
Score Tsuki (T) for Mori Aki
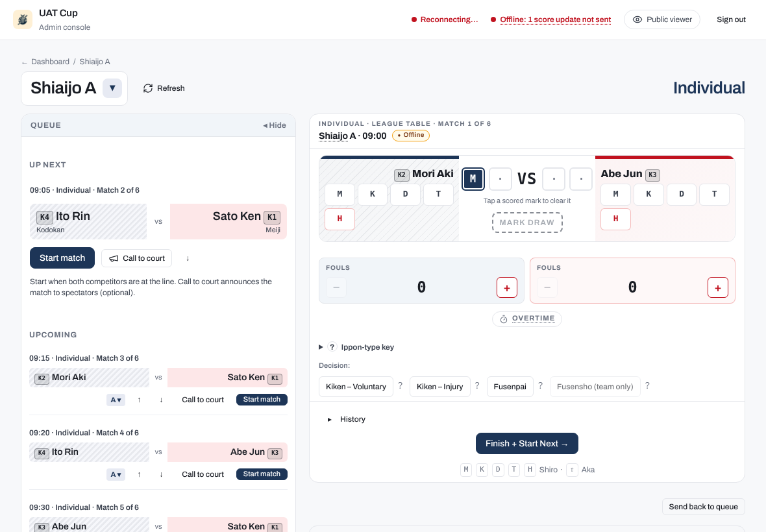tap(438, 194)
